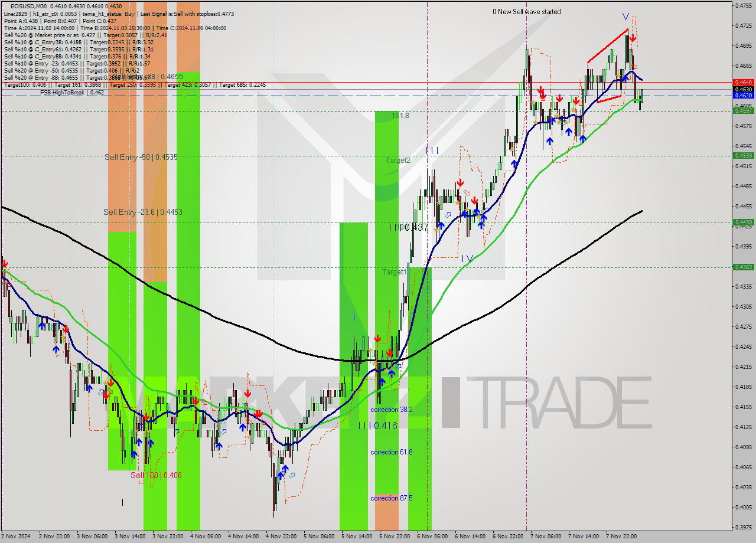756x543 pixels.
Task: Click '0 New Sell wave started' text
Action: click(x=527, y=12)
